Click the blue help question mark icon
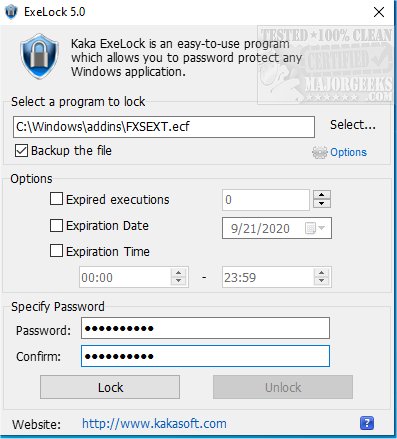Screen dimensions: 397x439 point(367,423)
